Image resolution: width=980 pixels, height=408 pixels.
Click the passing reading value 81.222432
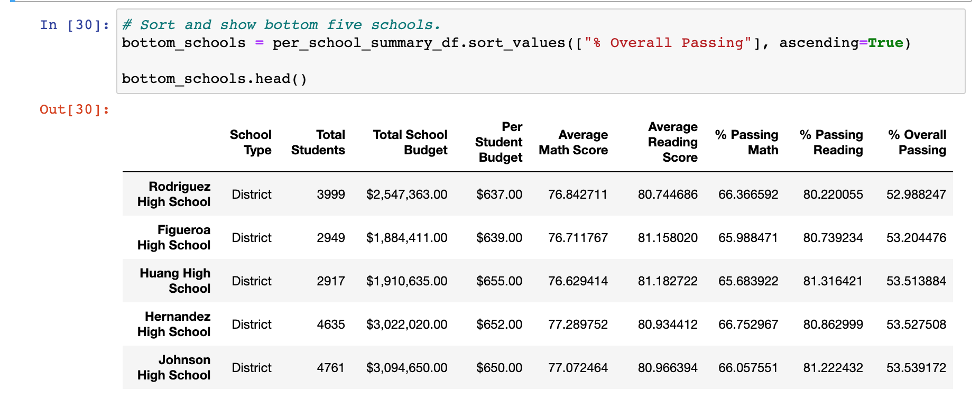(833, 368)
